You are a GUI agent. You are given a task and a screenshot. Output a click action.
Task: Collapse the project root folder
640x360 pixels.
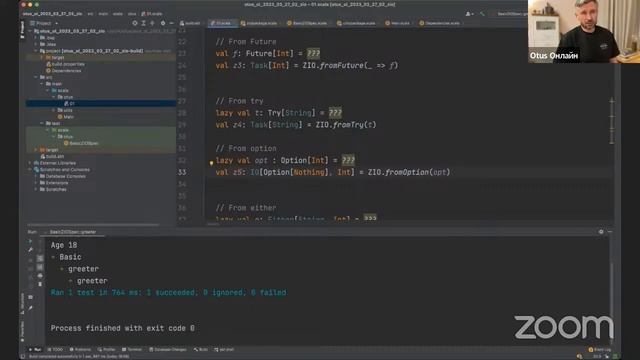click(30, 31)
